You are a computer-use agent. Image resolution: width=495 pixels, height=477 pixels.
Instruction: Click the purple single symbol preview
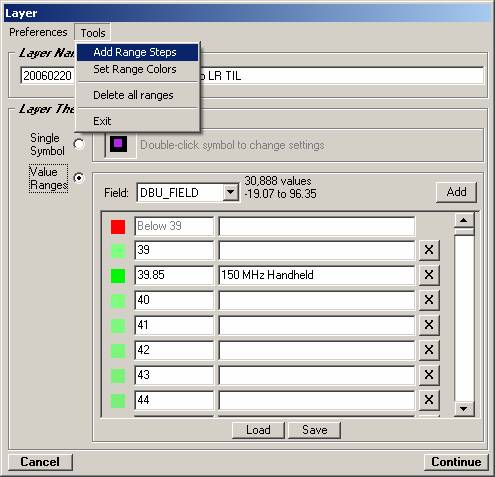[x=118, y=144]
